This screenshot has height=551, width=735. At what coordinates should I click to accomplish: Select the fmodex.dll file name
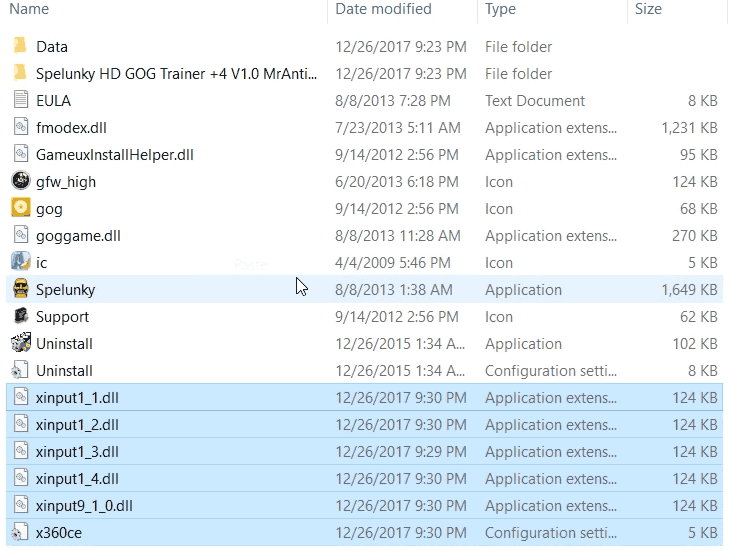pos(71,128)
